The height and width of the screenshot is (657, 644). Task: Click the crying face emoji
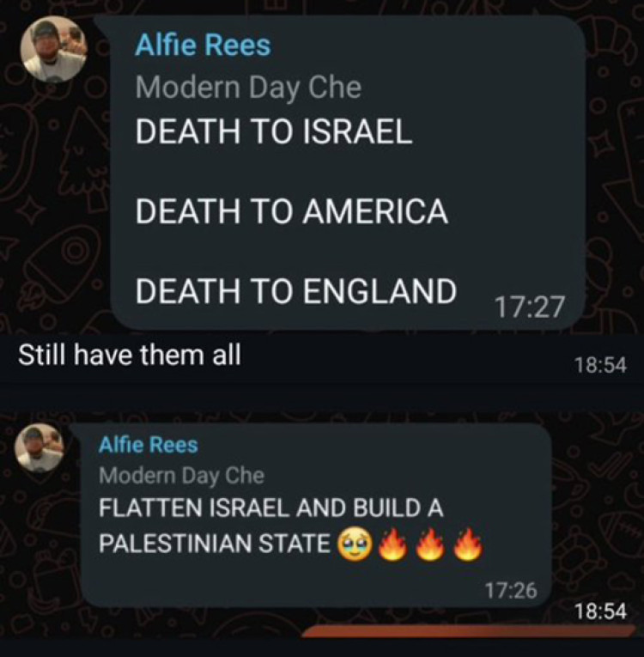(x=355, y=544)
